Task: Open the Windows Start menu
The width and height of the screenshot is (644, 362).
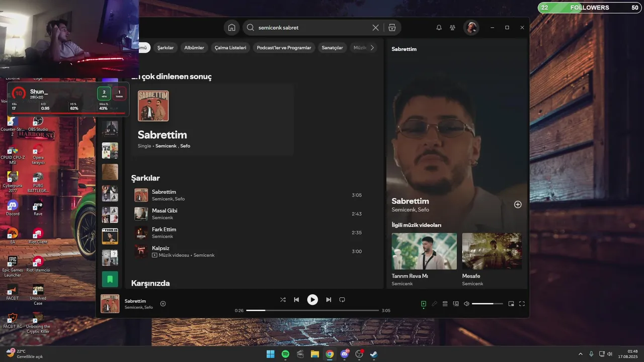Action: coord(270,354)
